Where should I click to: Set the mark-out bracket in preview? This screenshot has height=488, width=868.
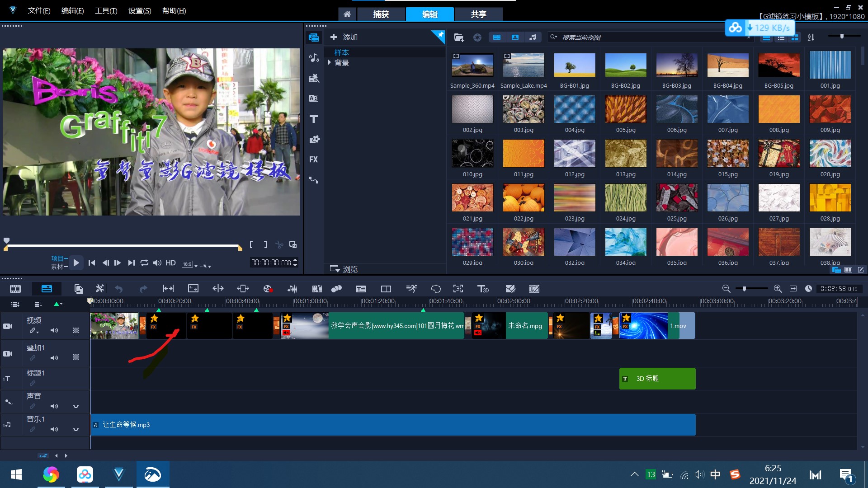click(x=265, y=244)
